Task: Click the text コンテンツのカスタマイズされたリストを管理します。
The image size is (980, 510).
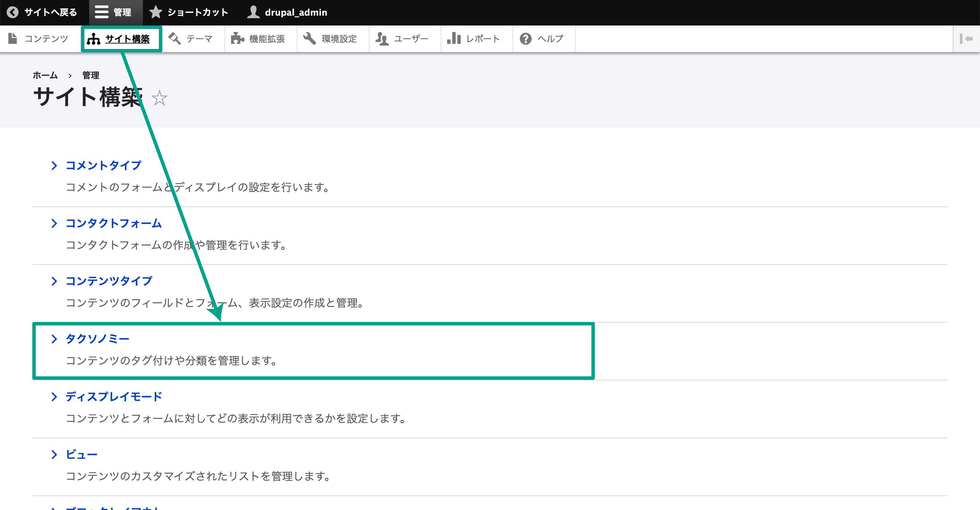Action: (198, 476)
